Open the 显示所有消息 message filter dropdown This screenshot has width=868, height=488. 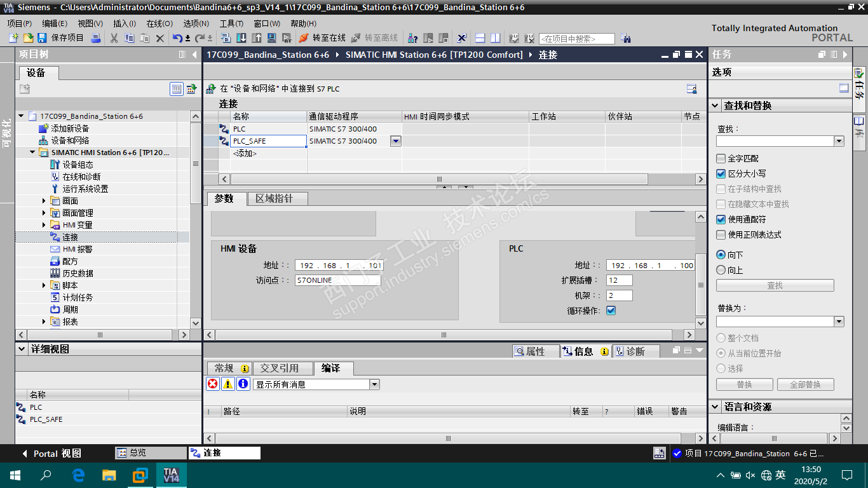pyautogui.click(x=374, y=384)
